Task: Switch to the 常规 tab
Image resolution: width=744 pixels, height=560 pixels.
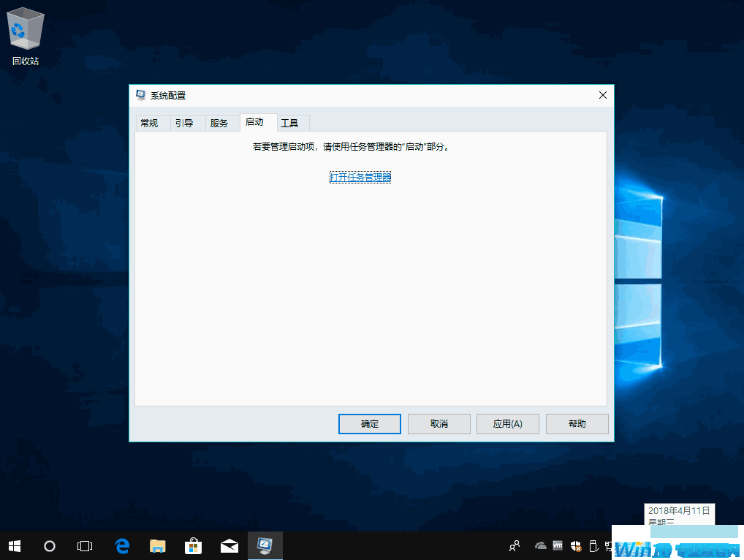Action: coord(149,124)
